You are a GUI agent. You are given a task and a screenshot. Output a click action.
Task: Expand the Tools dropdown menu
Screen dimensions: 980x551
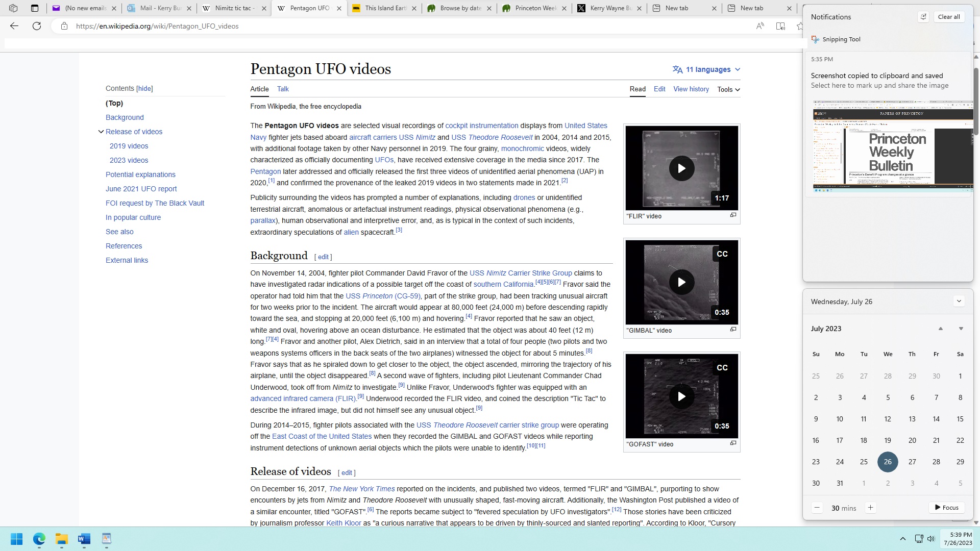[728, 89]
